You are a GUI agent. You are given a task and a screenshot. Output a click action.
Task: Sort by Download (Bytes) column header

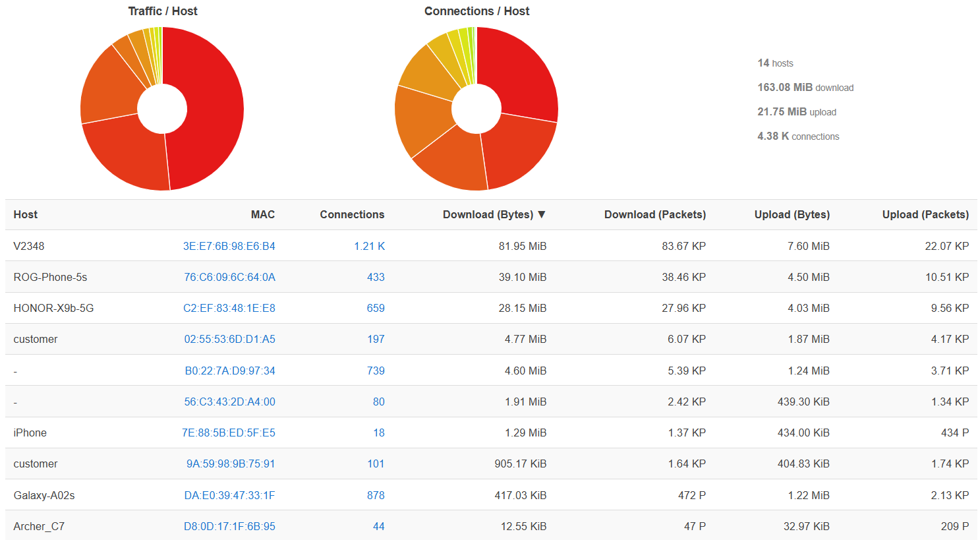coord(494,214)
